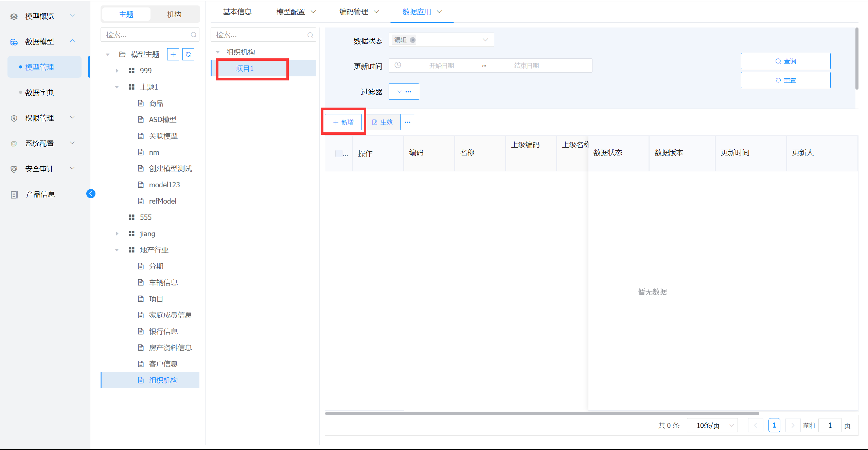Viewport: 868px width, 450px height.
Task: Collapse the sidebar with the blue arrow button
Action: pos(91,193)
